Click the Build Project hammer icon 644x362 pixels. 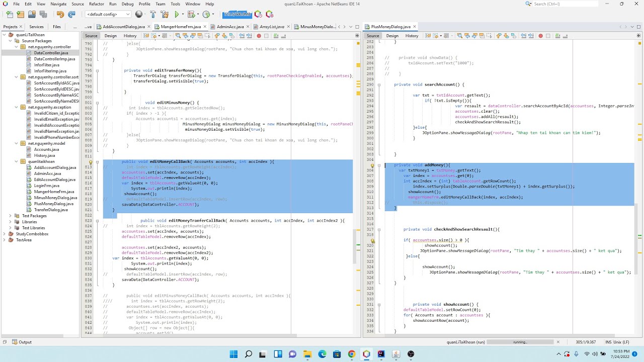[x=153, y=15]
